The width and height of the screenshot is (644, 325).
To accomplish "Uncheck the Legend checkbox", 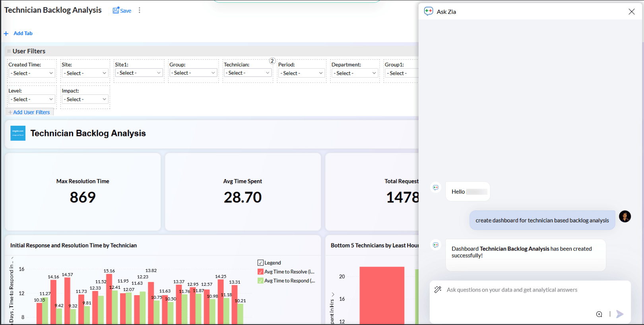I will [x=261, y=263].
